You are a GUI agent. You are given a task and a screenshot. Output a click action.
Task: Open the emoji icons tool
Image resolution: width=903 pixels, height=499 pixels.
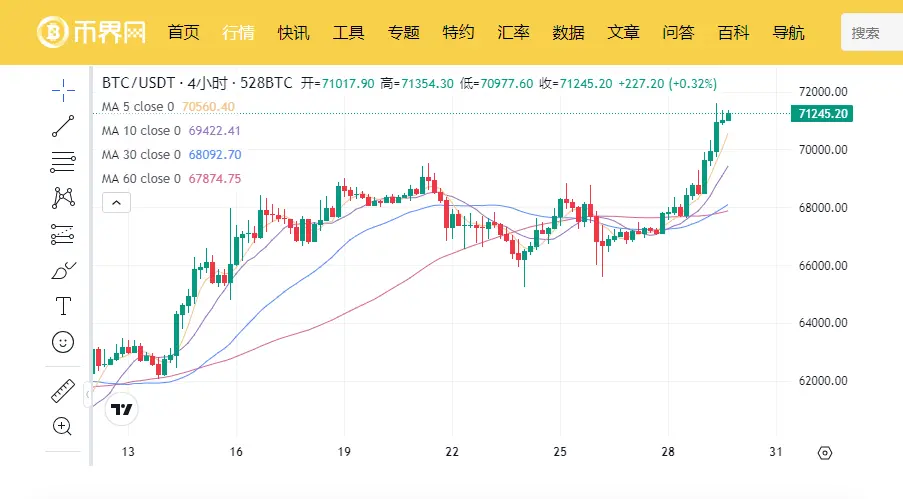pos(63,342)
